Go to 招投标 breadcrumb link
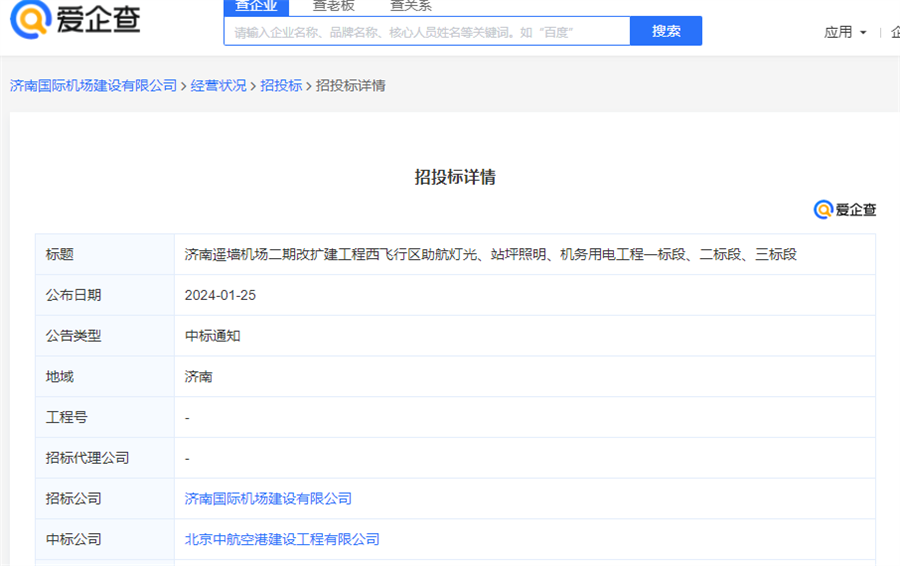The width and height of the screenshot is (900, 566). [x=281, y=86]
